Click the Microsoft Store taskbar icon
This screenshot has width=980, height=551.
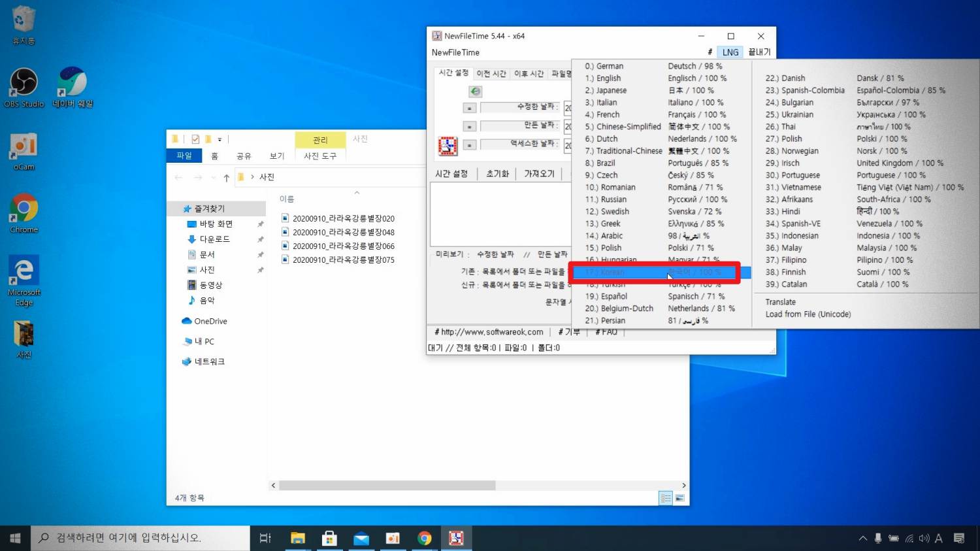329,538
